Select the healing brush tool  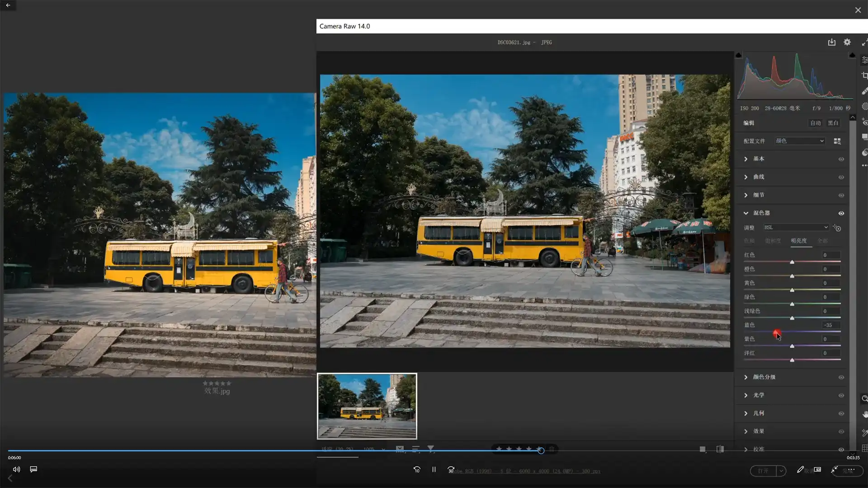(864, 91)
